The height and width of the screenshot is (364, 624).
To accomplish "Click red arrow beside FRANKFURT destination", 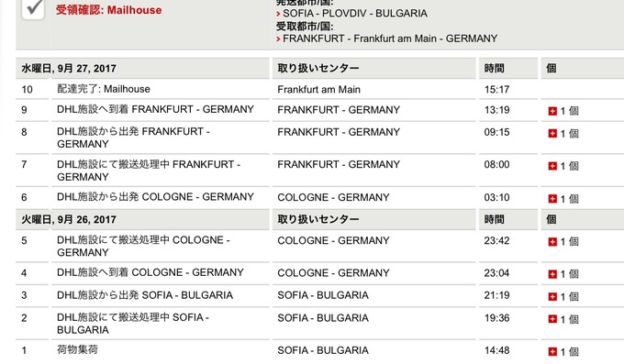I will point(278,39).
